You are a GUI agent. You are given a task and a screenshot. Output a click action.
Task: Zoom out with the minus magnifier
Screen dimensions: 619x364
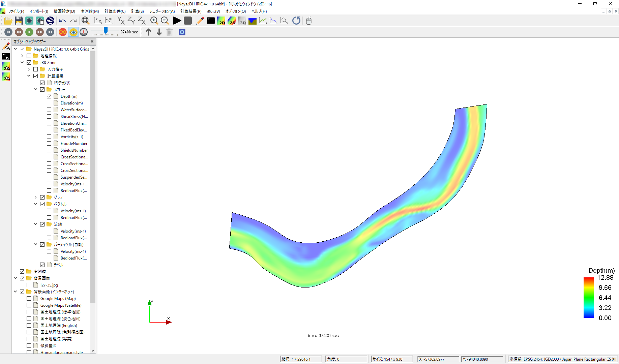165,21
